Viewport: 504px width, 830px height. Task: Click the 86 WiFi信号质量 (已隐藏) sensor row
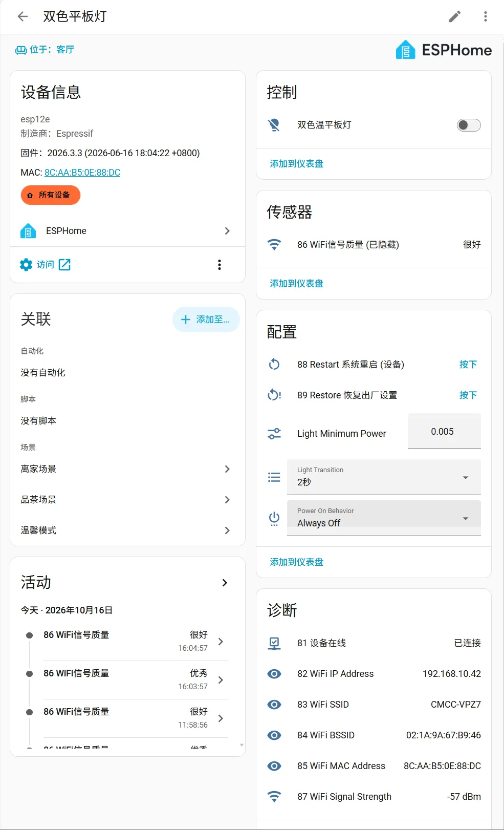[374, 245]
